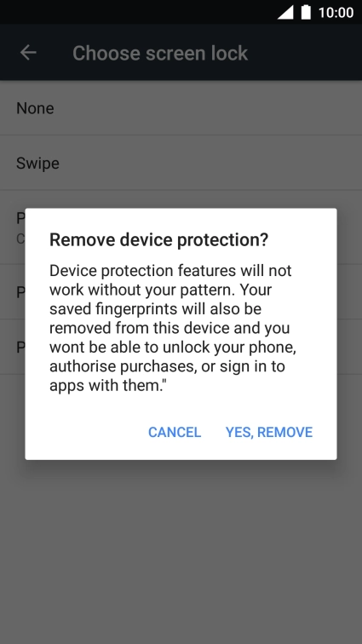Viewport: 362px width, 644px height.
Task: Click the blank dialog space left of CANCEL
Action: tap(82, 432)
